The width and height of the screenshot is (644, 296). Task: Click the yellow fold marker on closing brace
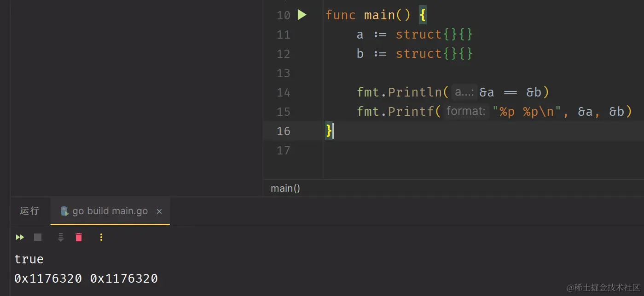[x=329, y=131]
